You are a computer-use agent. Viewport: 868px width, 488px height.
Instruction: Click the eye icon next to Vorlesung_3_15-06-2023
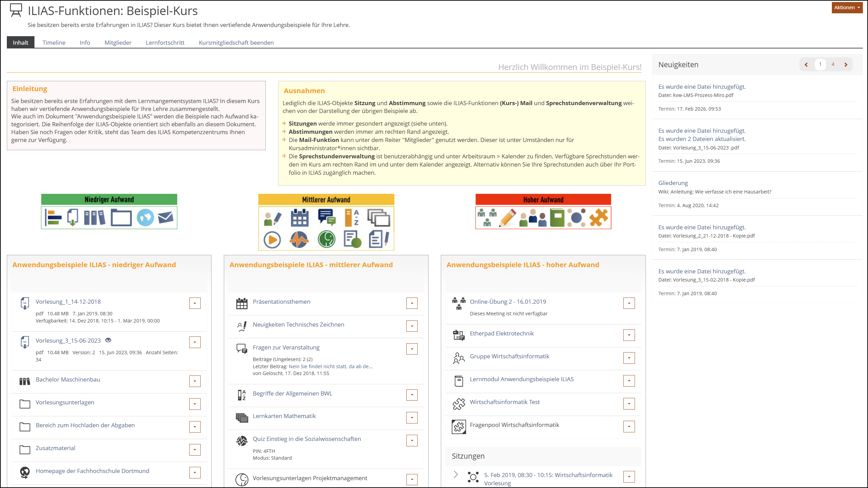pyautogui.click(x=108, y=340)
